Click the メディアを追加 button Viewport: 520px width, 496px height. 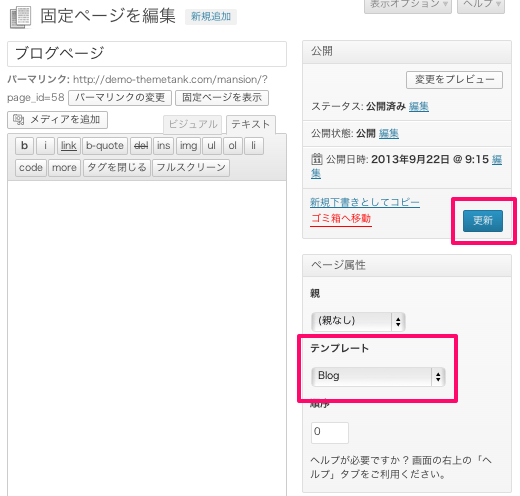(x=57, y=120)
